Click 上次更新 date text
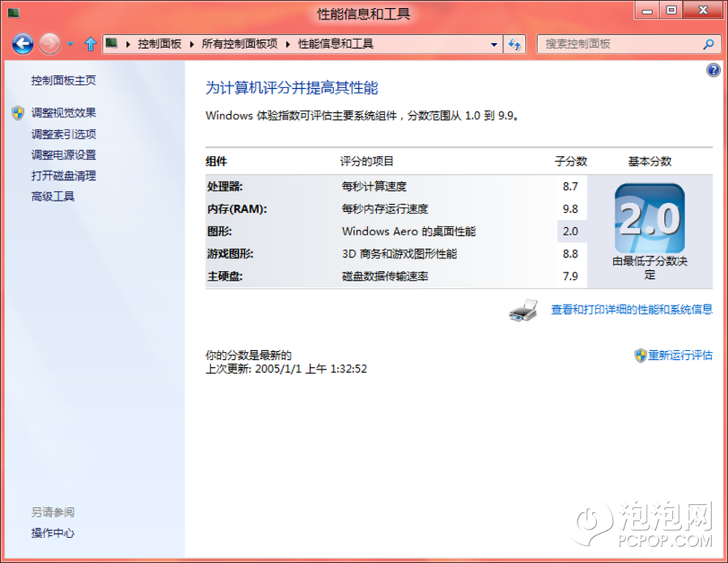Viewport: 728px width, 563px height. pos(286,369)
